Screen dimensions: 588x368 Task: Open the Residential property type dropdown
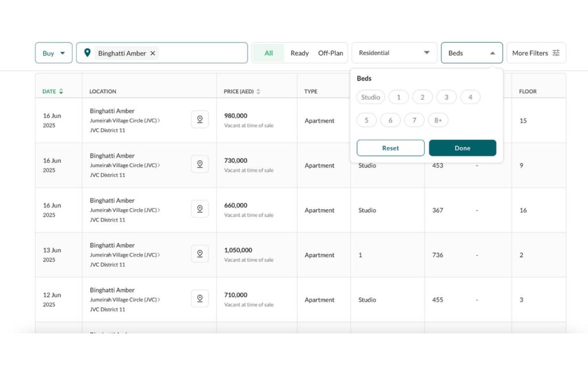click(x=394, y=53)
